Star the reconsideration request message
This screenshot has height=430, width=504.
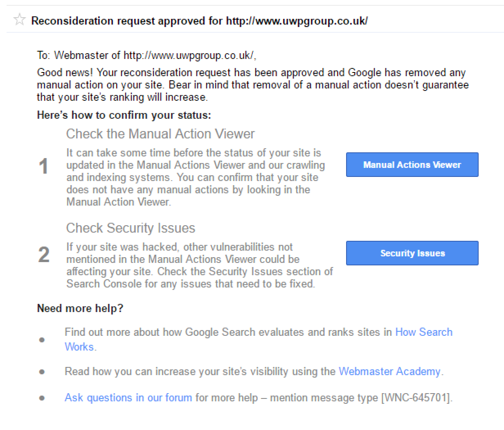click(x=19, y=20)
